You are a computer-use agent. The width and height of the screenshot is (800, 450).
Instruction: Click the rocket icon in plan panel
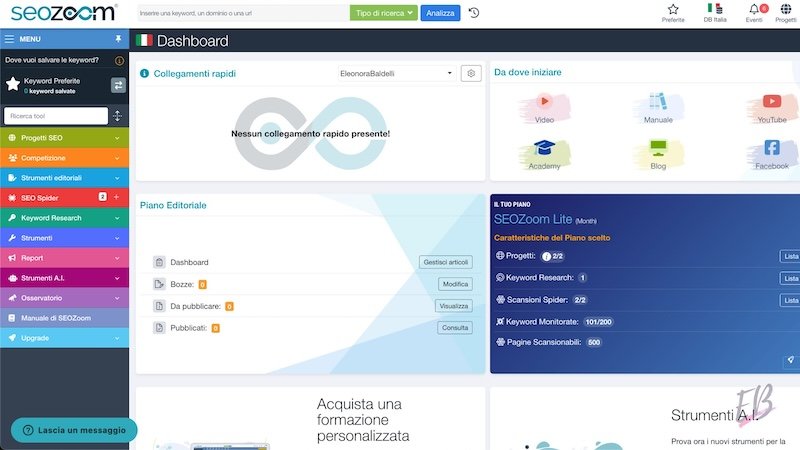790,360
